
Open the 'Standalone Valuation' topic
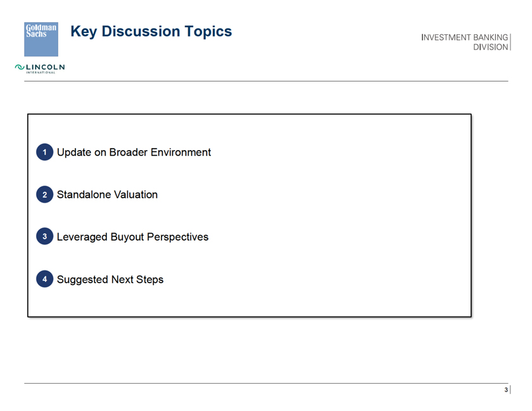(107, 195)
